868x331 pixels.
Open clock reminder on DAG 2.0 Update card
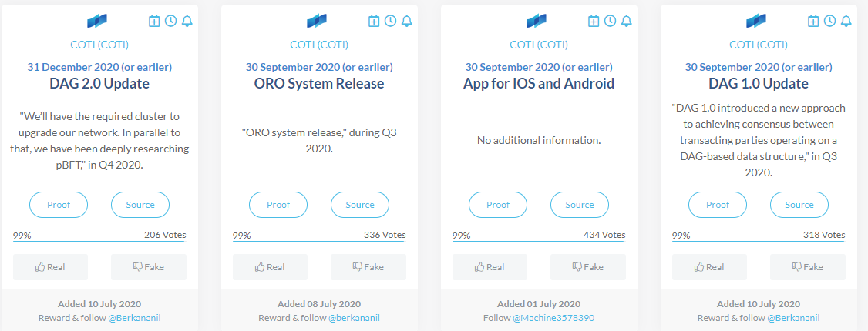pos(170,21)
